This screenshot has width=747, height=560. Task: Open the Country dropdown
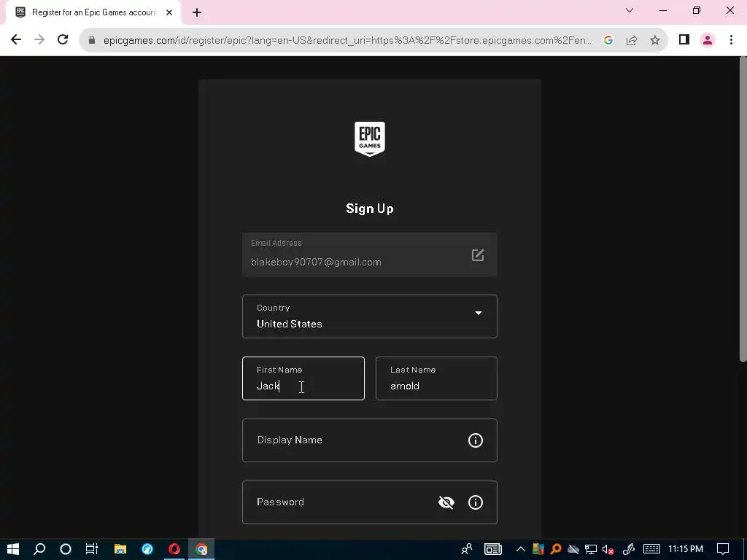pyautogui.click(x=370, y=316)
